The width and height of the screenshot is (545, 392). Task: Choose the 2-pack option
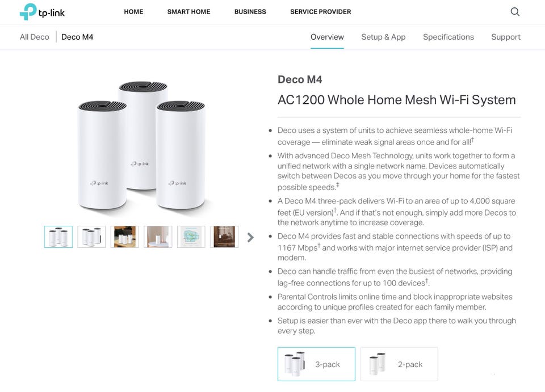click(x=399, y=364)
